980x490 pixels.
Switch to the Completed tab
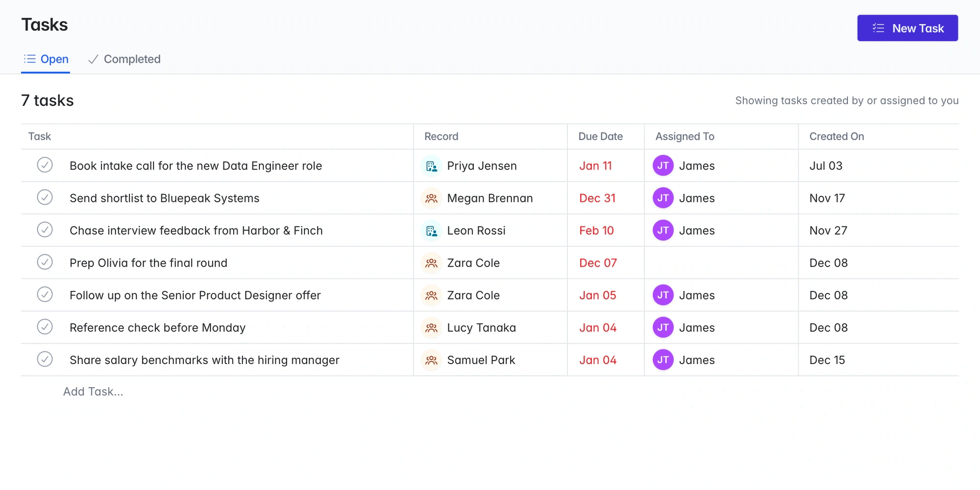tap(124, 59)
